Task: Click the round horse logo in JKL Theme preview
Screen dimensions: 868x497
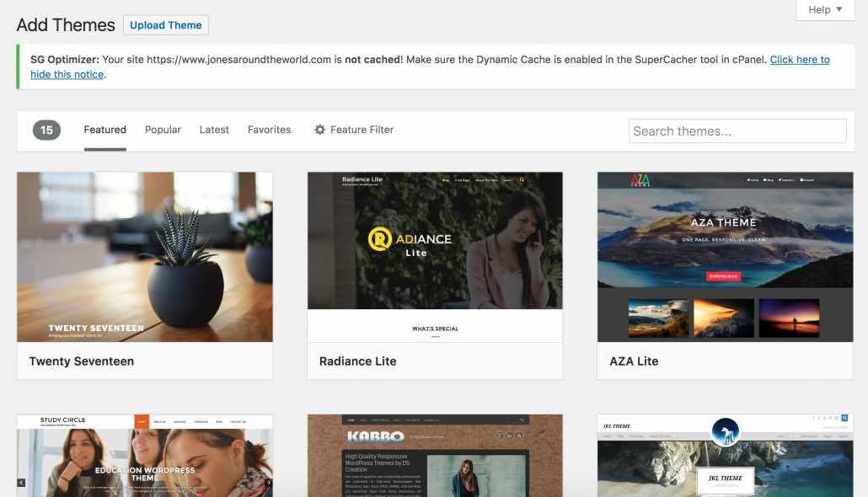Action: 725,431
